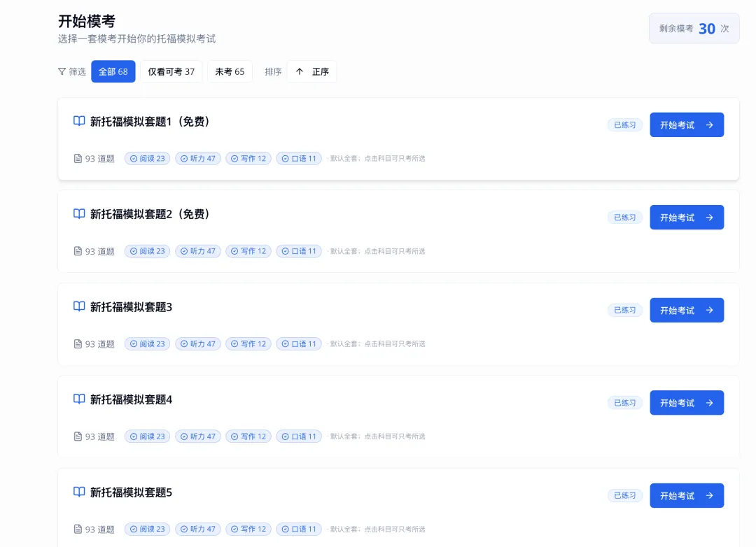The width and height of the screenshot is (756, 547).
Task: Toggle 听力 47 chip in 套题5
Action: point(197,530)
